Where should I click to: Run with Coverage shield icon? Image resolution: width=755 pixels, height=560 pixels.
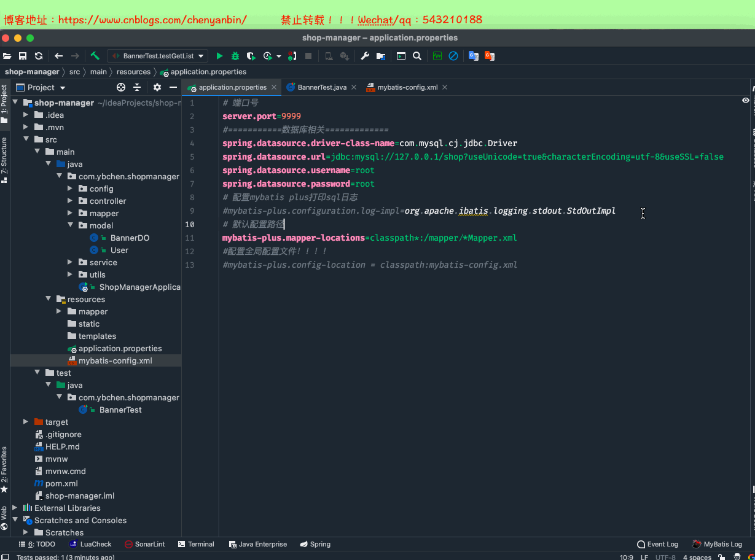251,56
